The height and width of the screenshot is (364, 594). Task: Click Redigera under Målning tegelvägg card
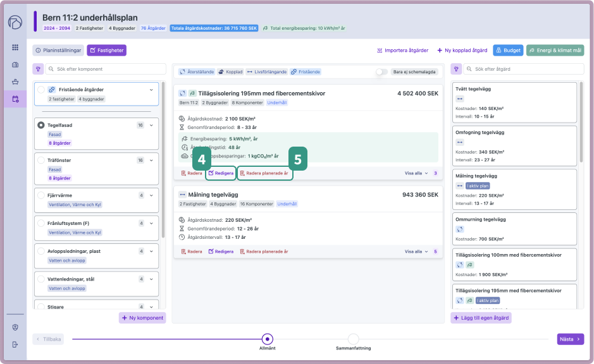[x=221, y=252]
